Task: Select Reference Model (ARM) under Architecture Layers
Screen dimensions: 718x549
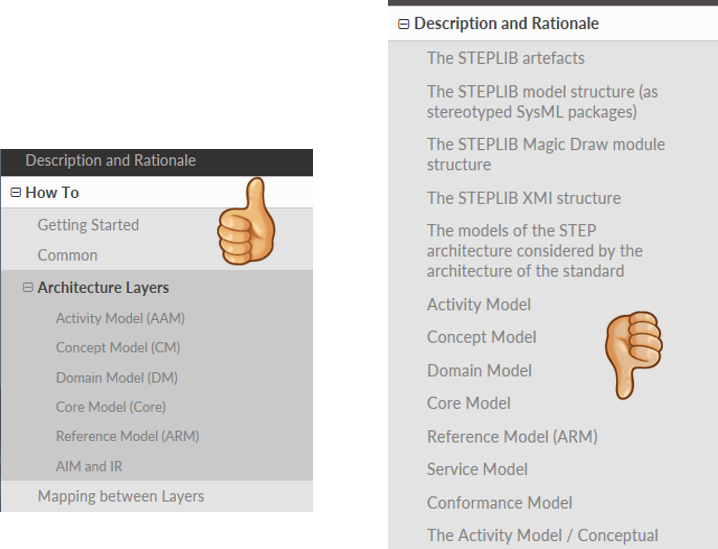Action: tap(127, 436)
